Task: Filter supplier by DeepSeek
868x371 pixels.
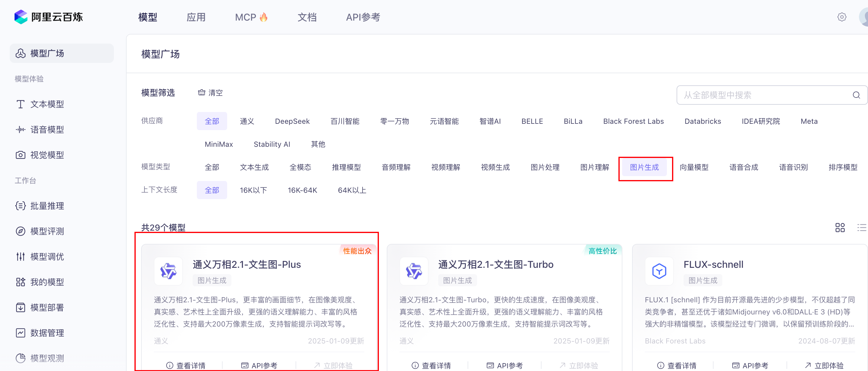Action: click(x=292, y=121)
